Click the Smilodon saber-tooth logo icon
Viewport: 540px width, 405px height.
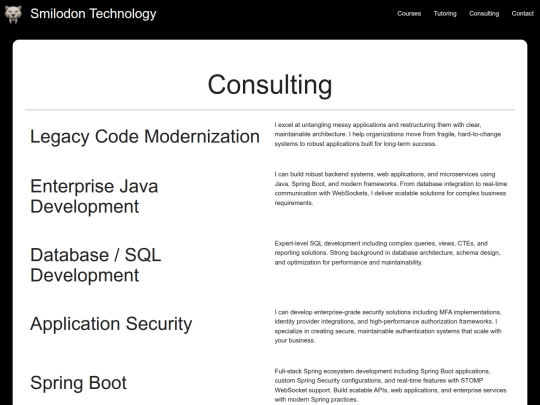[13, 14]
